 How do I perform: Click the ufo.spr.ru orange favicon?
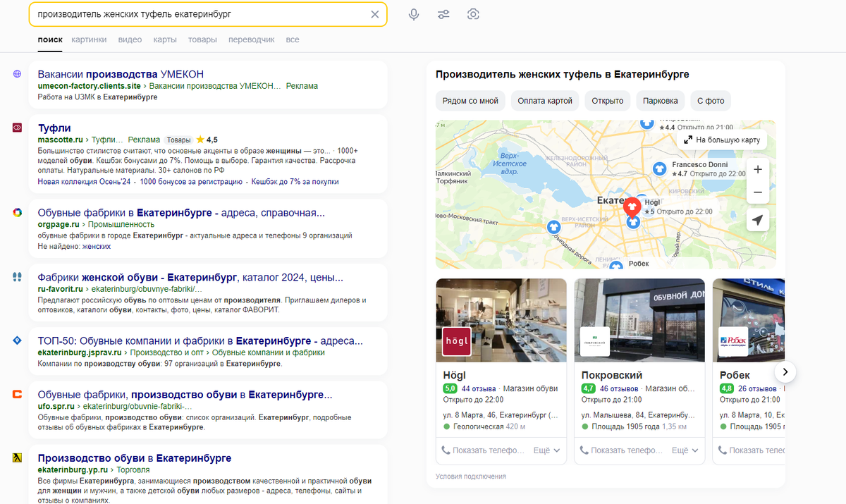click(x=18, y=394)
